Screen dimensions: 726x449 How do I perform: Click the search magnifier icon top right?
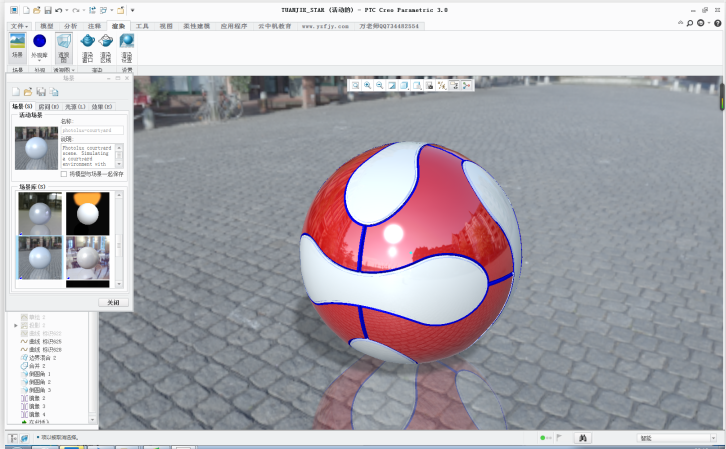690,23
